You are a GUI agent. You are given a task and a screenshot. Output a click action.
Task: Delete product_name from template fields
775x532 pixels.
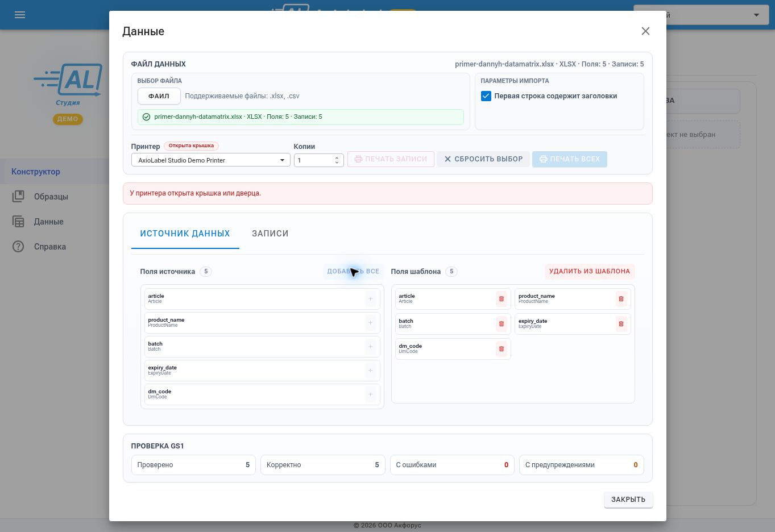pyautogui.click(x=621, y=299)
